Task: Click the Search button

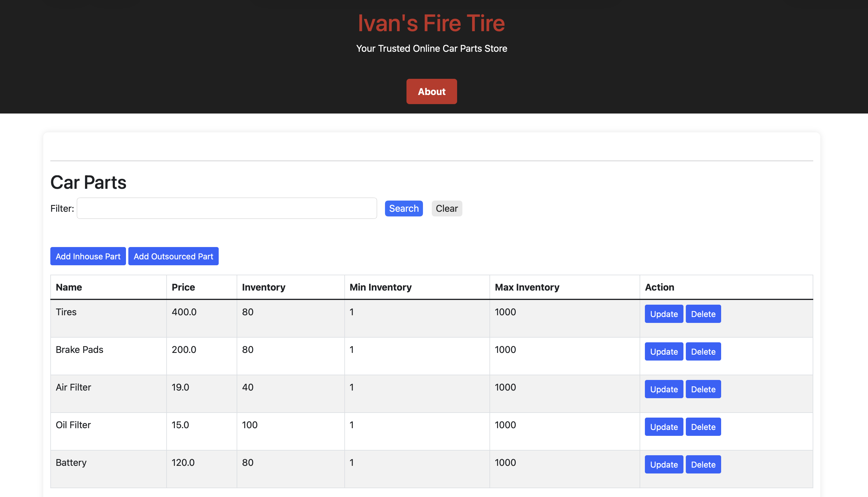Action: coord(404,209)
